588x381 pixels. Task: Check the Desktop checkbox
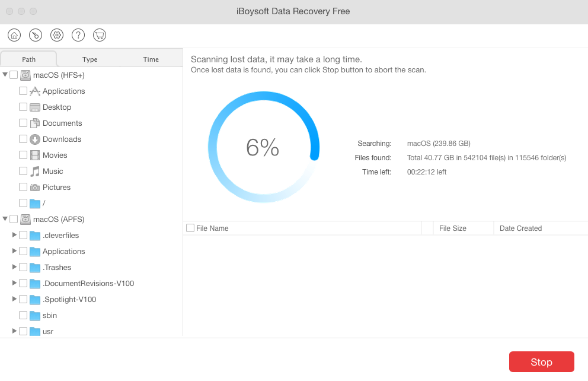point(23,107)
